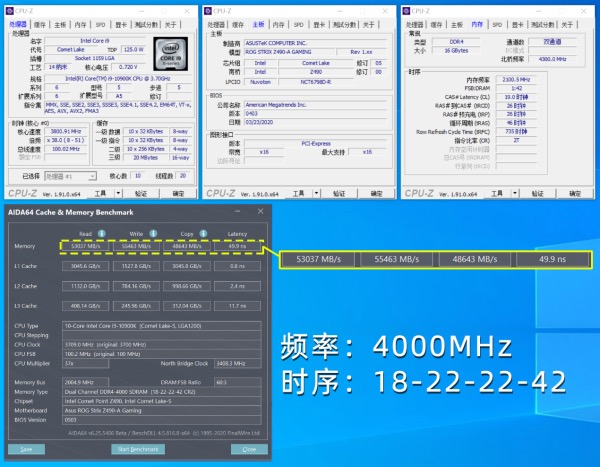Minimize the AIDA64 benchmark window

(238, 211)
